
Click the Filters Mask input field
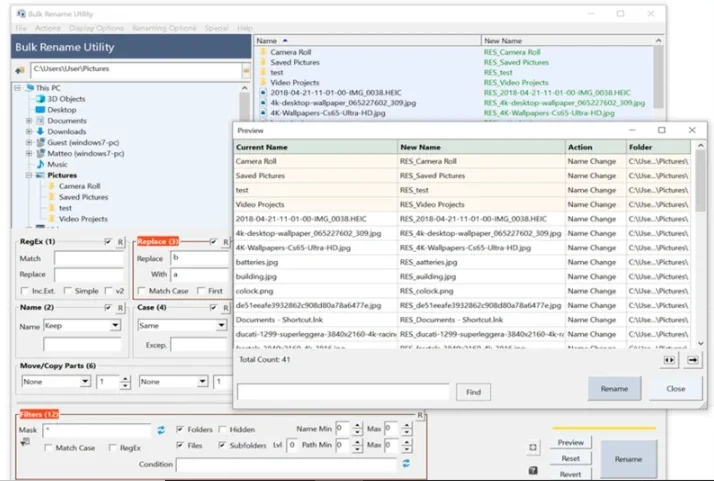click(x=97, y=430)
